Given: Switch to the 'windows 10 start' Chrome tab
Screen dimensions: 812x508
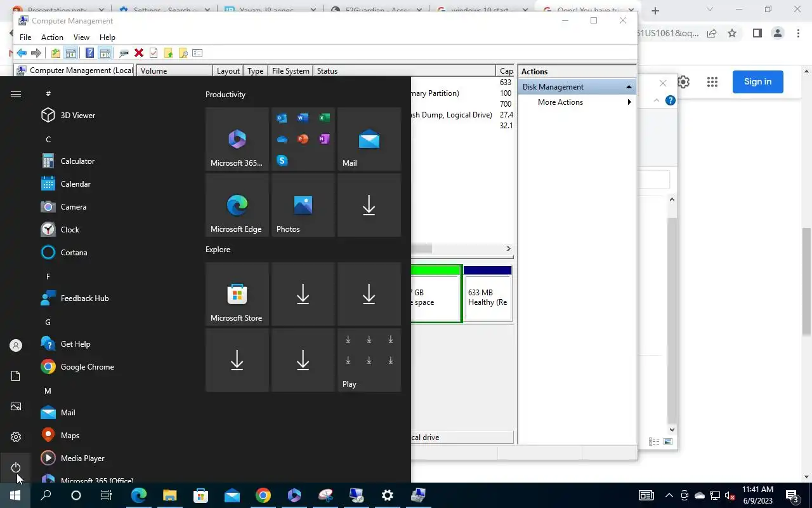Looking at the screenshot, I should tap(482, 11).
